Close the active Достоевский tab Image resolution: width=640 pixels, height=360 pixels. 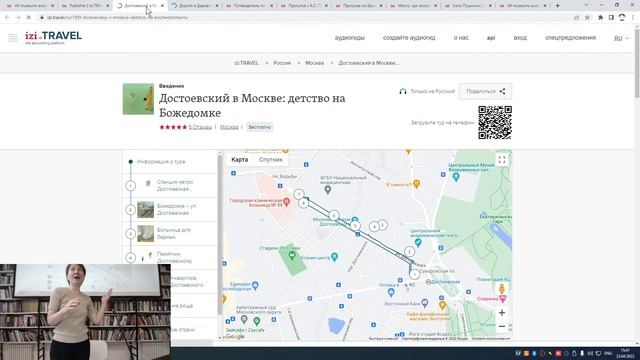pos(162,6)
